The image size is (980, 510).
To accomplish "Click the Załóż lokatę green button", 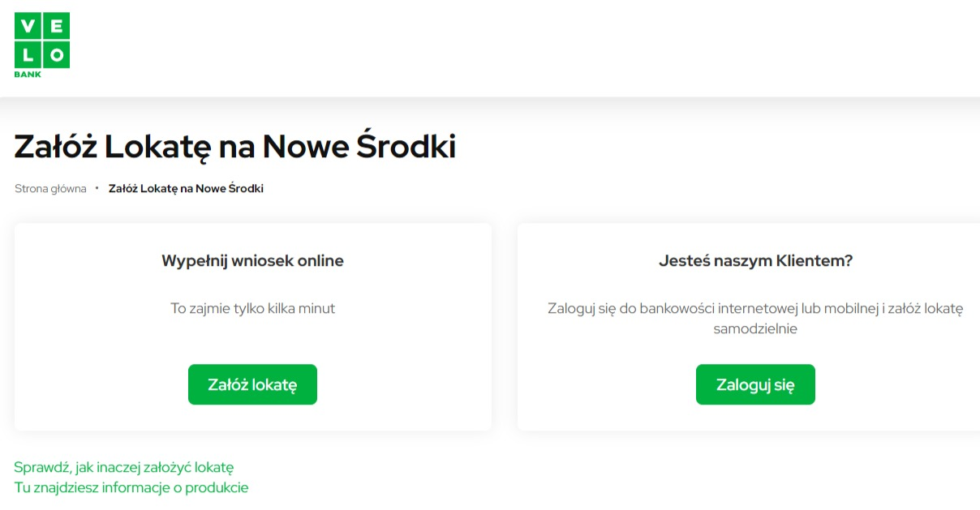I will [x=252, y=384].
